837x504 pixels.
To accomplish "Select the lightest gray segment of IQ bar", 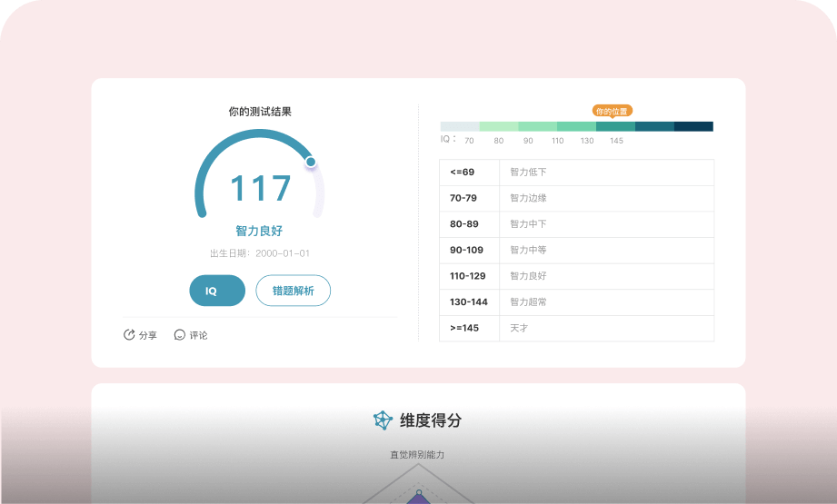I will click(x=460, y=126).
